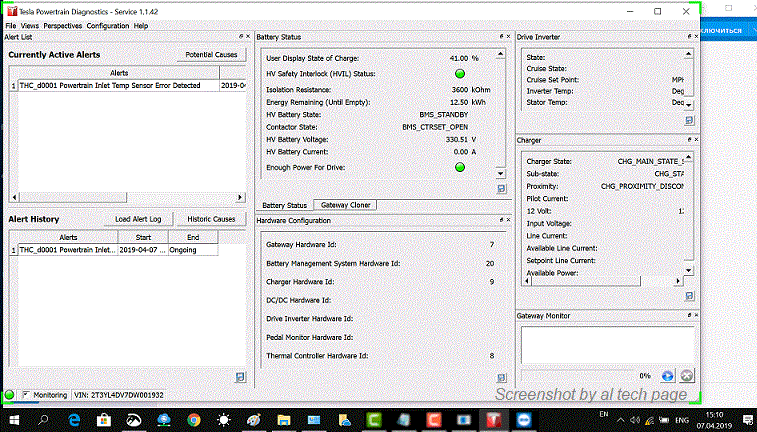Click the Enough Power For Drive indicator
The width and height of the screenshot is (757, 432).
pyautogui.click(x=460, y=166)
